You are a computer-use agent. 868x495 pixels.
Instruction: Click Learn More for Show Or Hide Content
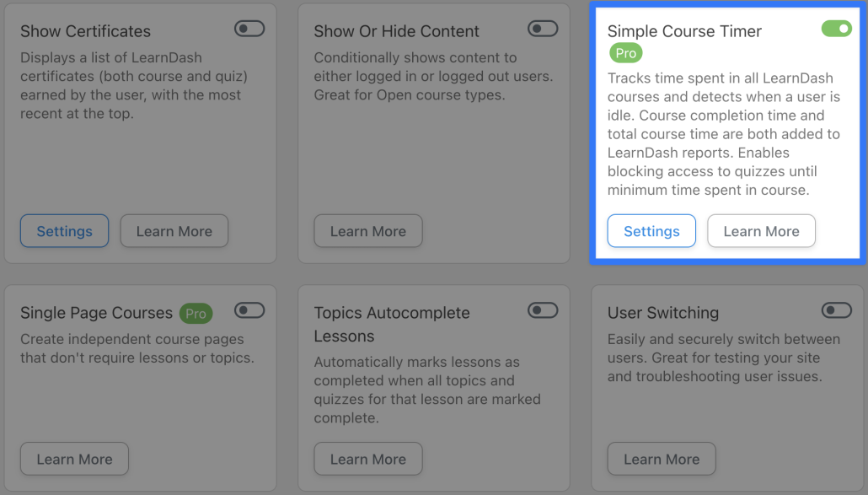click(367, 230)
